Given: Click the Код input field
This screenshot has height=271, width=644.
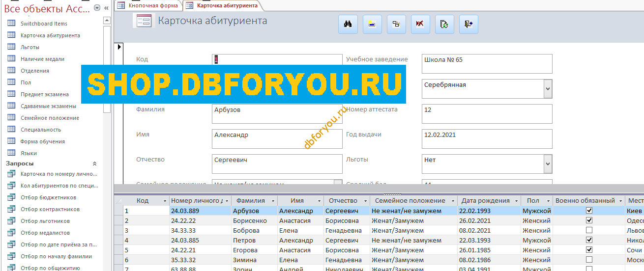Looking at the screenshot, I should [277, 60].
